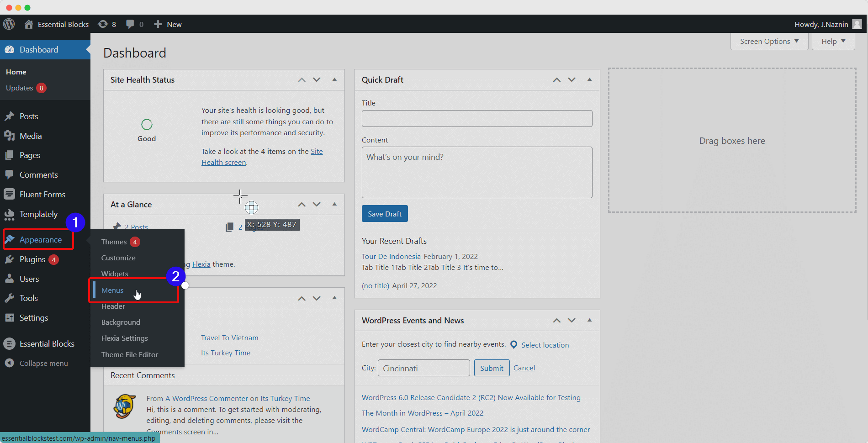Collapse the WordPress Events and News panel

589,320
